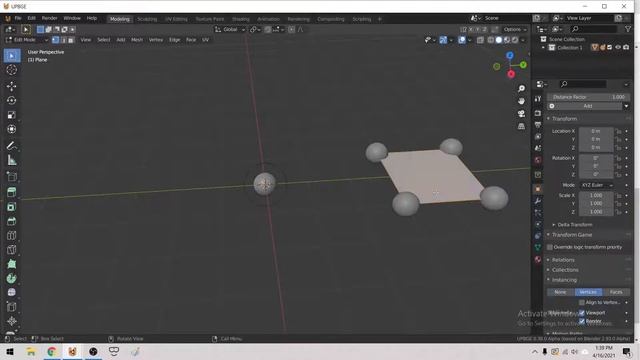
Task: Toggle camera view icon in viewport
Action: click(x=521, y=113)
